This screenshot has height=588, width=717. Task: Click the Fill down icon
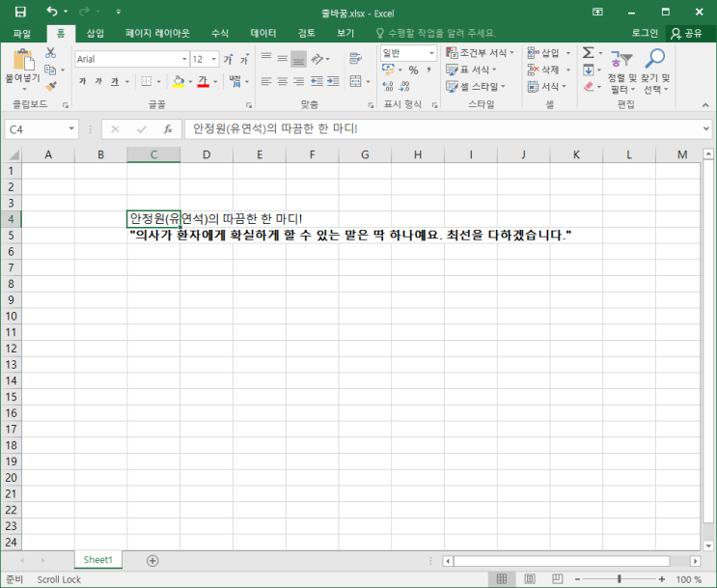(589, 70)
